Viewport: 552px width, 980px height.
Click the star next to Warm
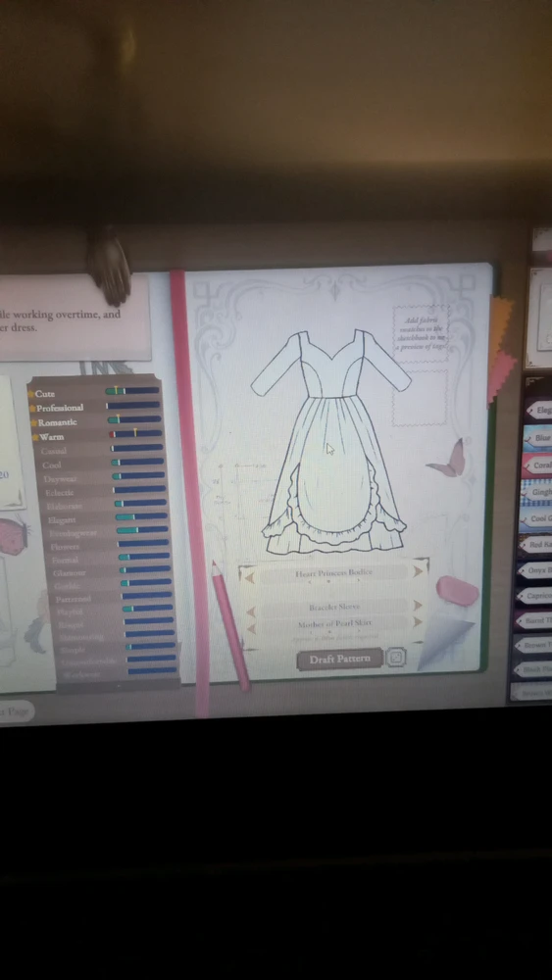(x=35, y=437)
